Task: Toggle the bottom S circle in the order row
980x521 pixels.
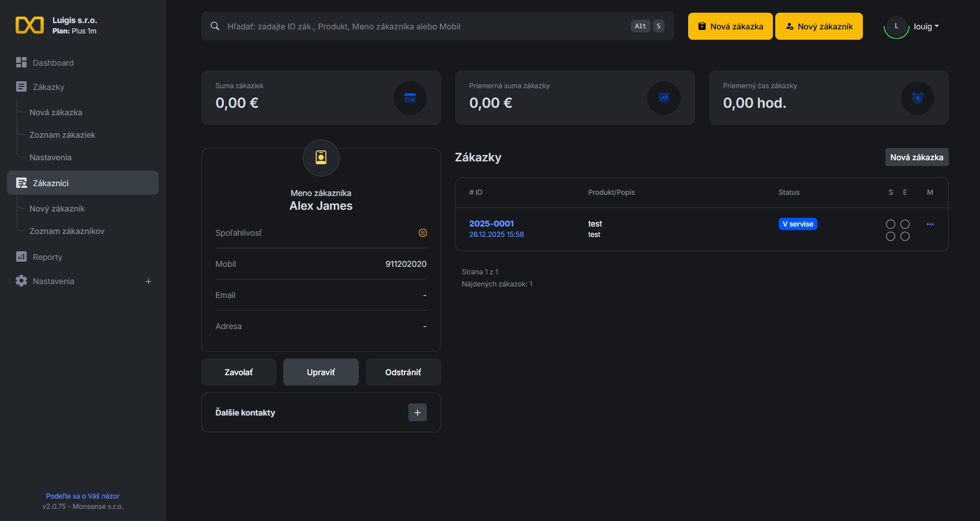Action: (891, 236)
